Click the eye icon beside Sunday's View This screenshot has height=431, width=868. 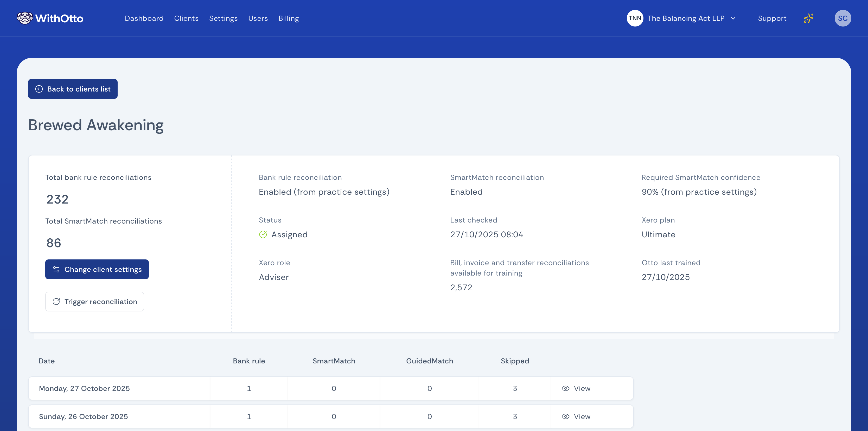(x=565, y=416)
